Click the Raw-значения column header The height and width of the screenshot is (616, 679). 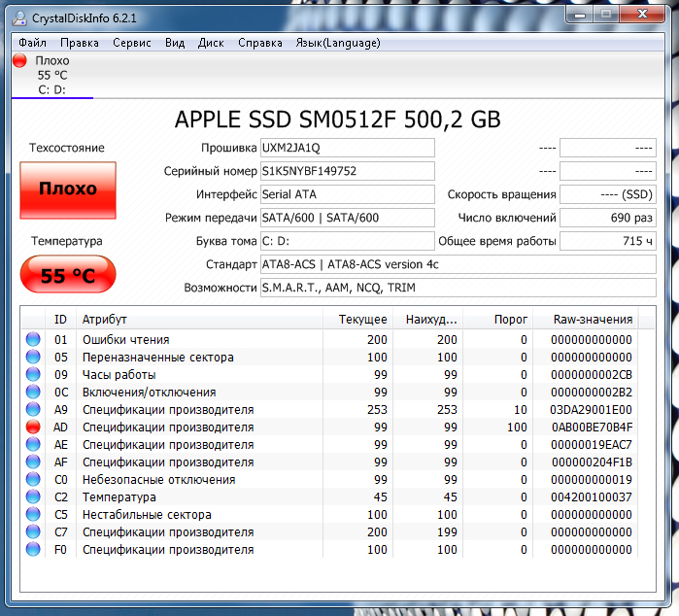(593, 320)
